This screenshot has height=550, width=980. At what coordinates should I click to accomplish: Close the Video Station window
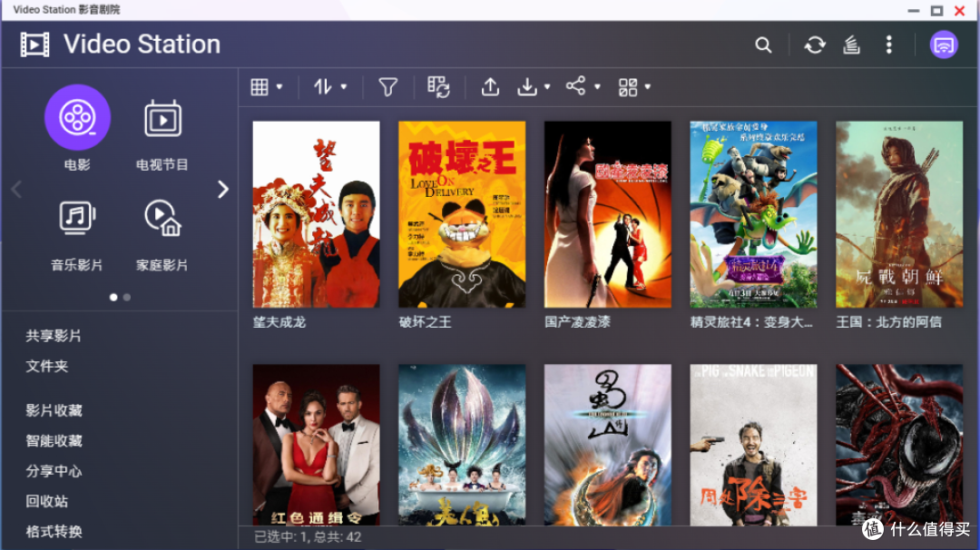click(x=959, y=11)
